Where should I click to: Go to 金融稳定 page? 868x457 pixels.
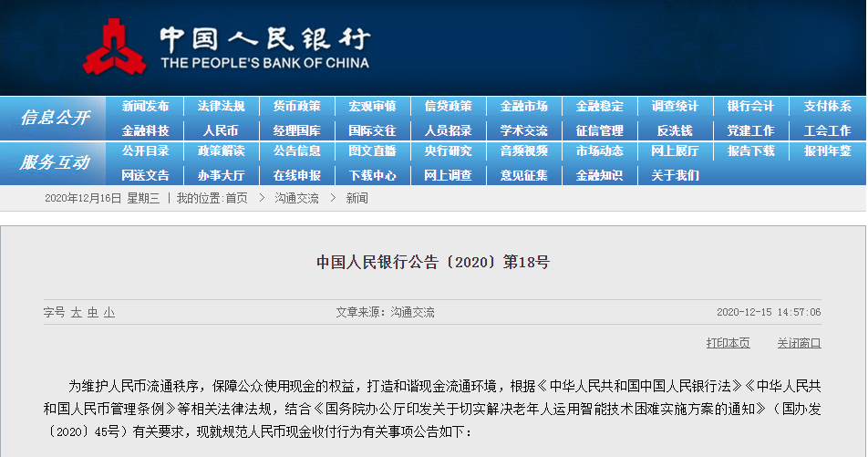[x=600, y=107]
